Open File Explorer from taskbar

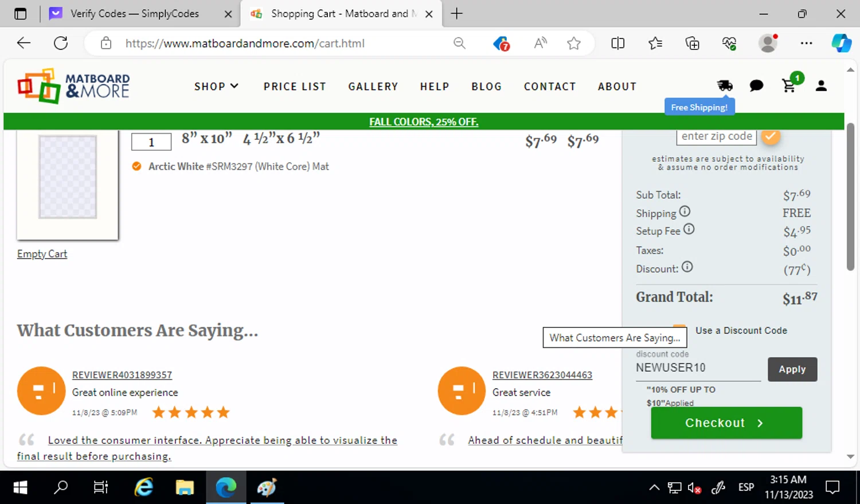point(185,487)
